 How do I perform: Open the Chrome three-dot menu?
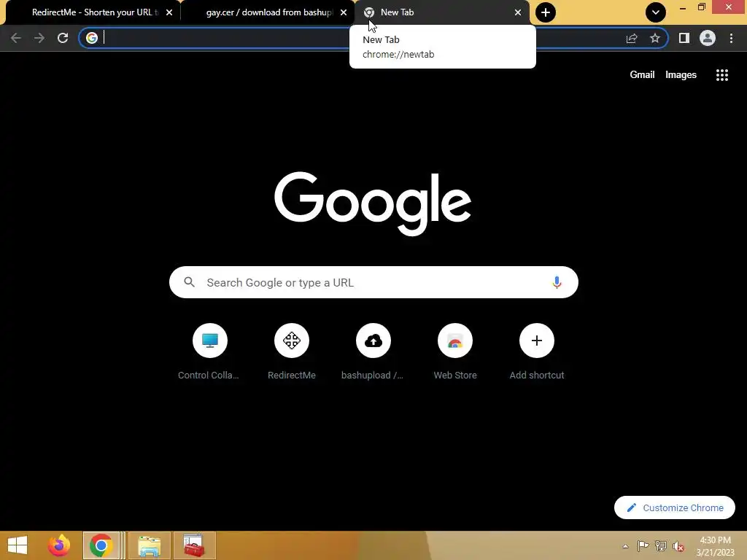(x=731, y=38)
